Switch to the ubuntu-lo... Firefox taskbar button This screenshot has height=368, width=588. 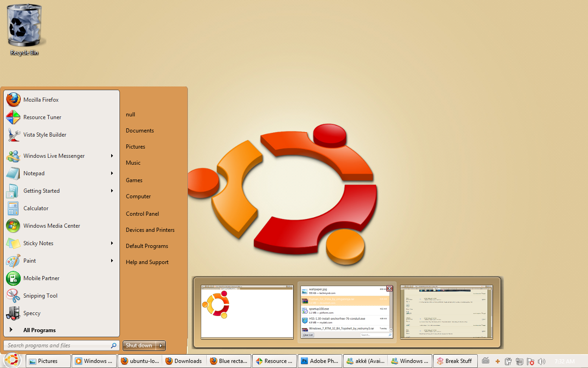point(140,361)
